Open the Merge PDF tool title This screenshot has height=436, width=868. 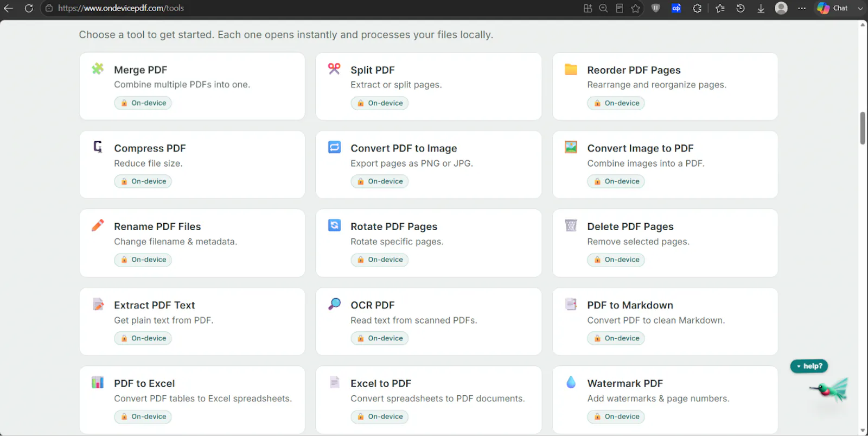tap(141, 70)
